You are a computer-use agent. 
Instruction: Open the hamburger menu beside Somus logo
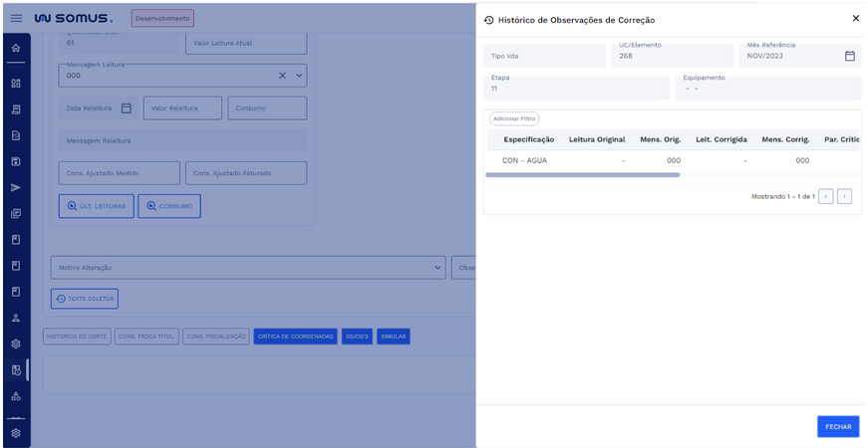pos(16,18)
